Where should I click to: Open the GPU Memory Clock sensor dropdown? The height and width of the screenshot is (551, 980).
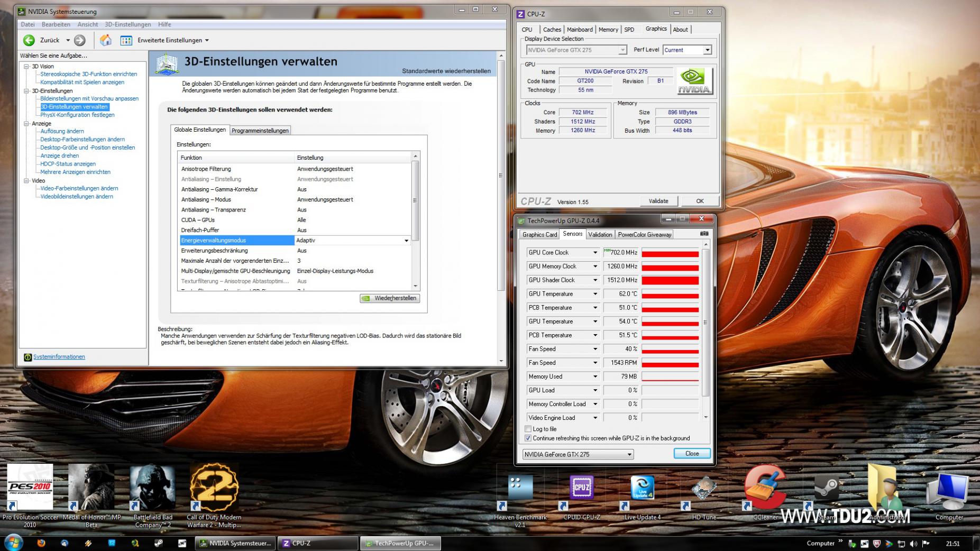(595, 267)
